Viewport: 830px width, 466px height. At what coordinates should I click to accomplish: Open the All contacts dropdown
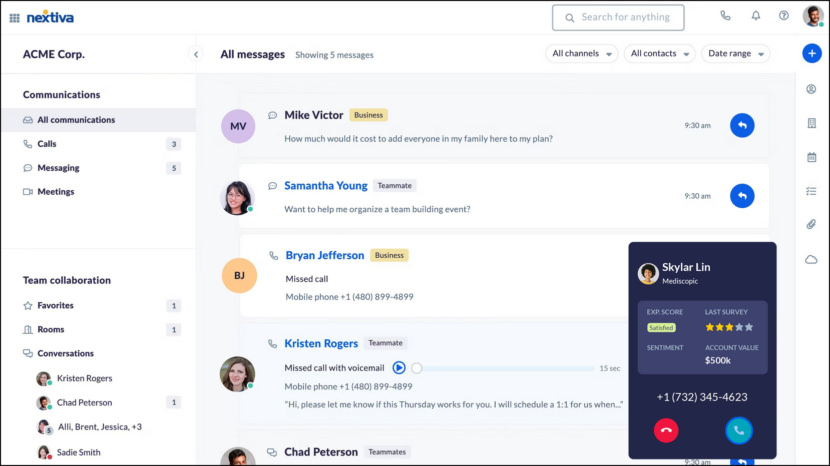pyautogui.click(x=659, y=53)
